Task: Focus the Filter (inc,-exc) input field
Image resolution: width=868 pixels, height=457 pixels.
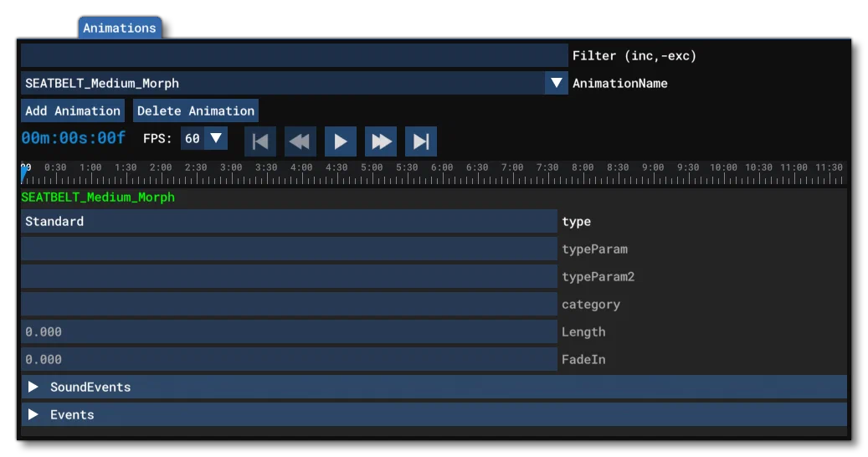Action: (x=295, y=55)
